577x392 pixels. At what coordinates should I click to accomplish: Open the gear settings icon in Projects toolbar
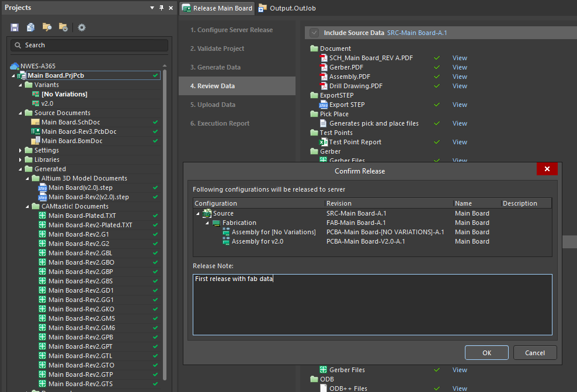[x=82, y=27]
